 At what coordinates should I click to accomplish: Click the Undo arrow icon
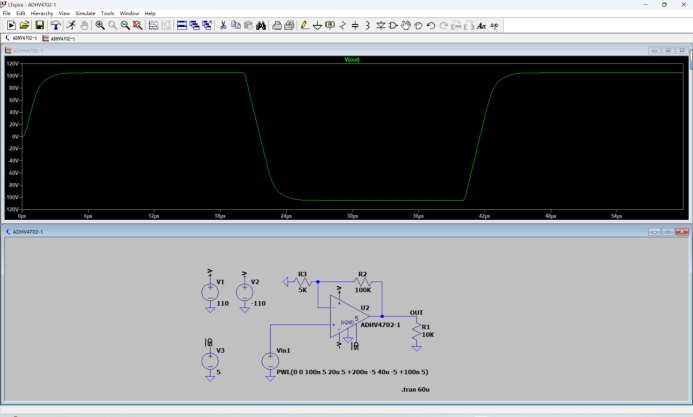click(x=431, y=25)
